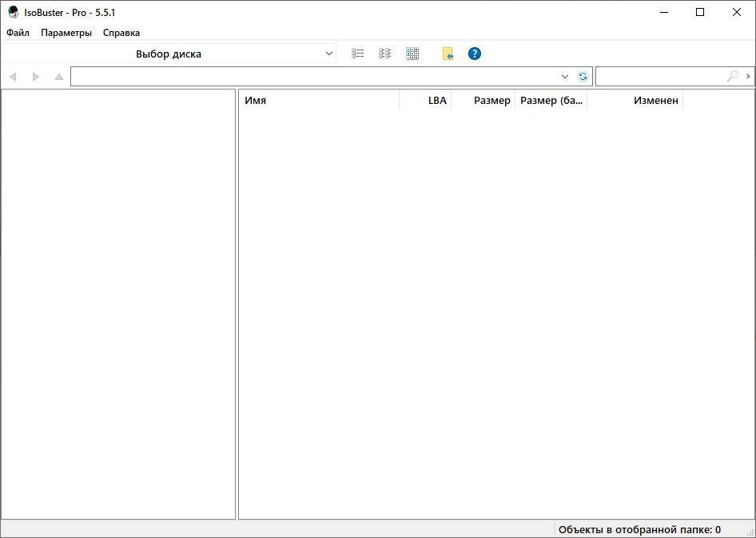Click the IsoBuster app icon in title bar
The height and width of the screenshot is (538, 756).
(13, 12)
